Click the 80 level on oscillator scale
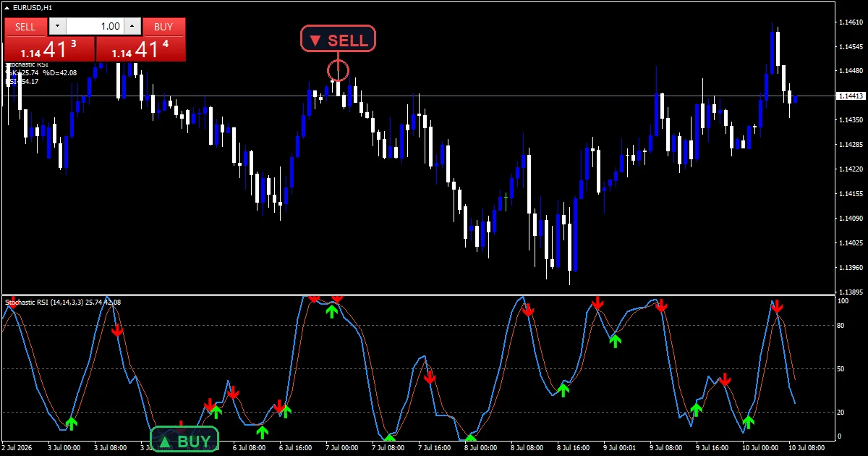Image resolution: width=868 pixels, height=456 pixels. (841, 325)
